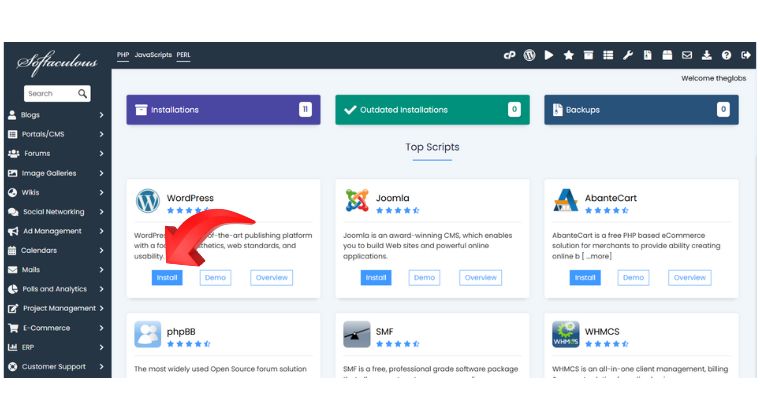The height and width of the screenshot is (420, 760).
Task: Install Joomla
Action: [376, 278]
